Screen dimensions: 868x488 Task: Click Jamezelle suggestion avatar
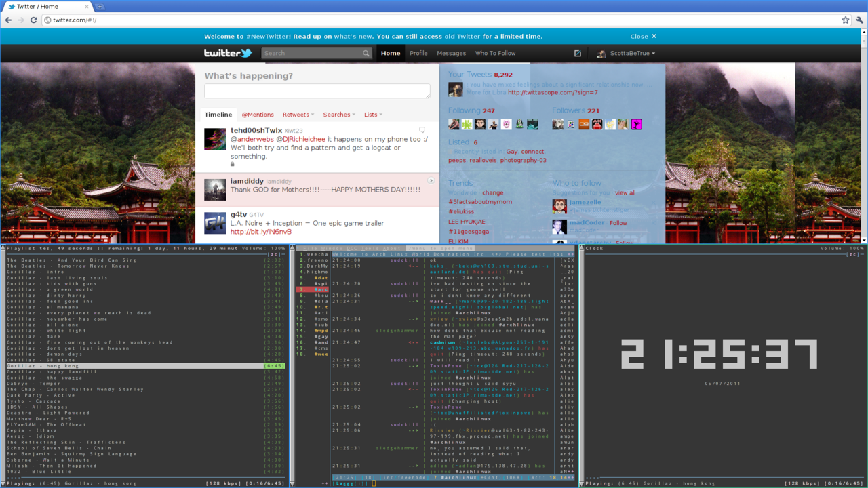click(x=559, y=206)
